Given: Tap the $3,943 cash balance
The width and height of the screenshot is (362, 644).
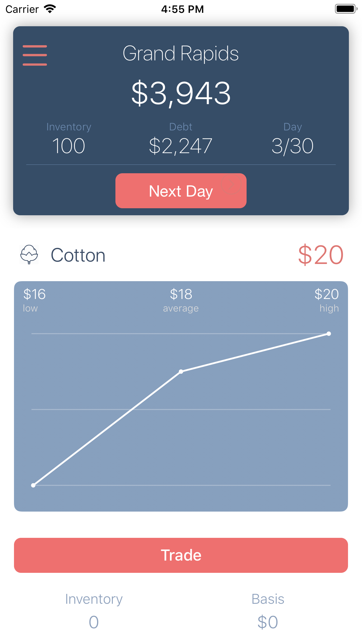Looking at the screenshot, I should 181,93.
